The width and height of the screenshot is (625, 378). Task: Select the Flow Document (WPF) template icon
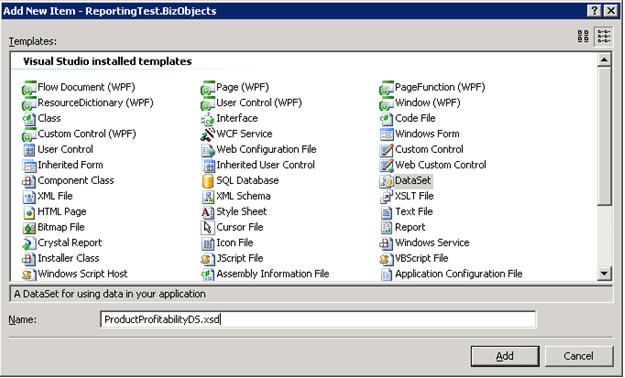pyautogui.click(x=29, y=88)
